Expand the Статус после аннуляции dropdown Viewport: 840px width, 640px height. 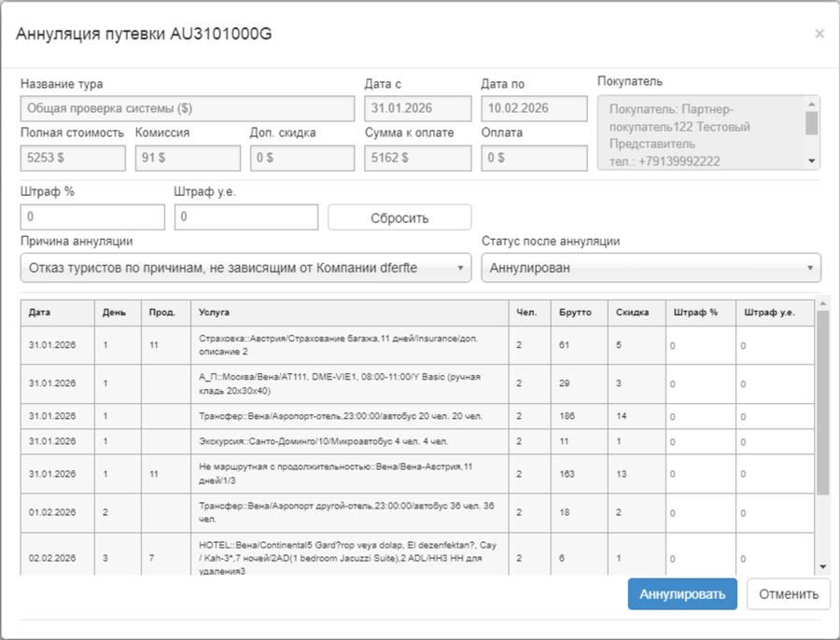coord(651,268)
